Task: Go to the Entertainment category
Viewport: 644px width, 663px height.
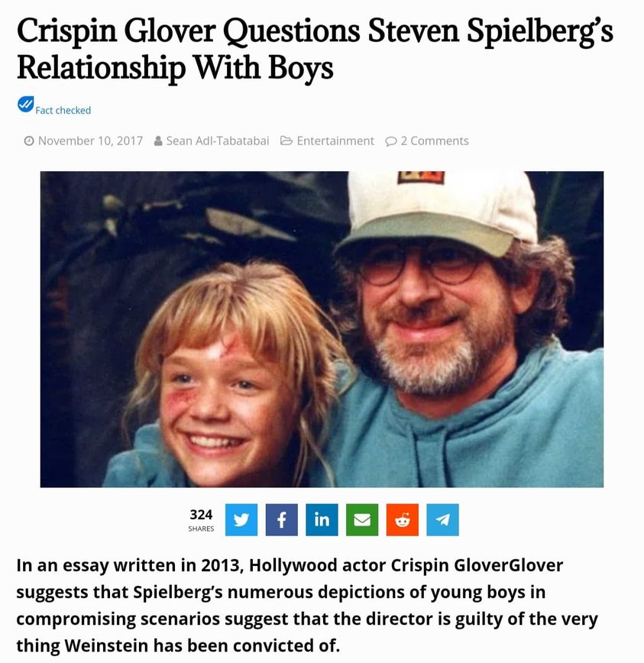Action: pos(335,141)
